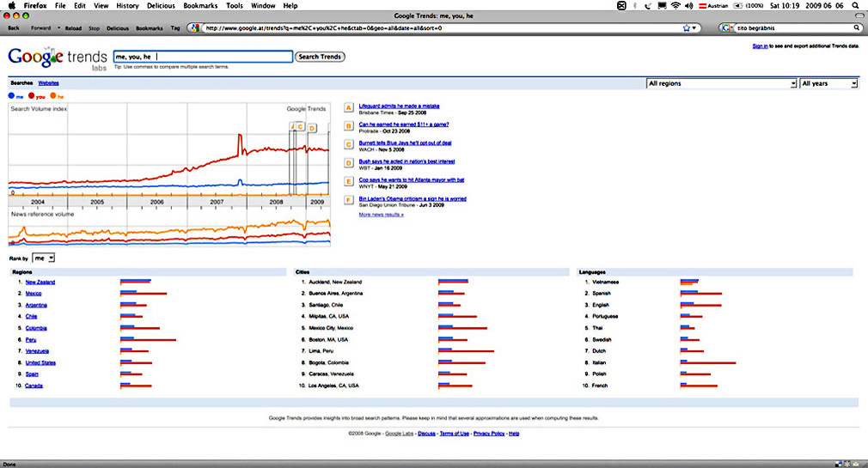Open the Privacy Policy footer link
The height and width of the screenshot is (468, 868).
pyautogui.click(x=489, y=434)
